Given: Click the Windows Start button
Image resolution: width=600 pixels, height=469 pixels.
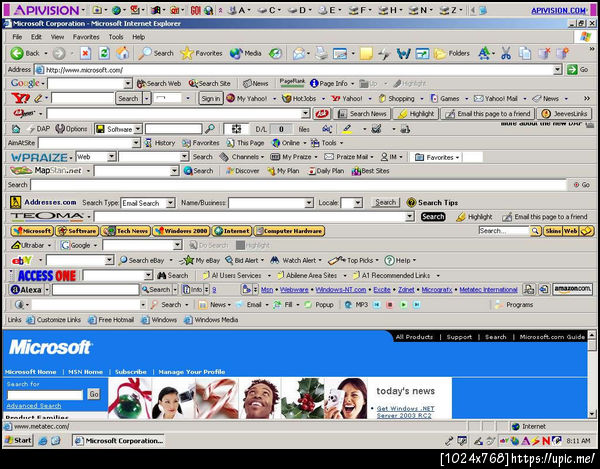Looking at the screenshot, I should [x=18, y=440].
